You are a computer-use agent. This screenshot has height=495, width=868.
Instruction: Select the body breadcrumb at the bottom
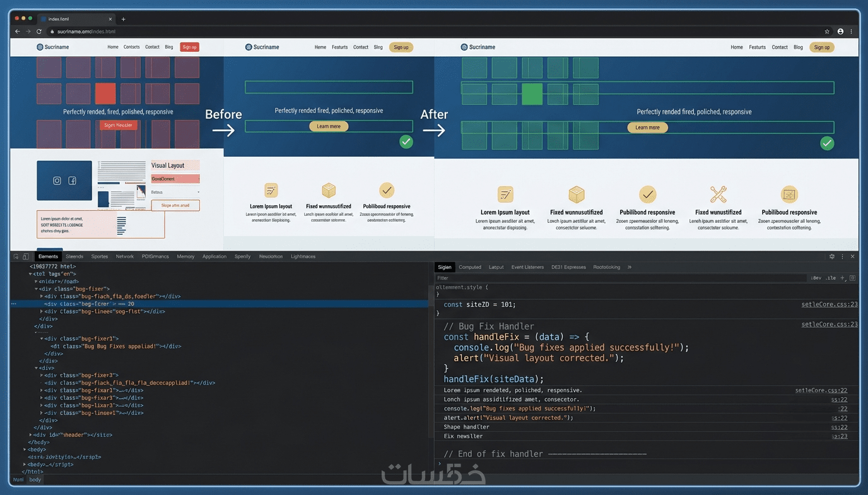35,479
